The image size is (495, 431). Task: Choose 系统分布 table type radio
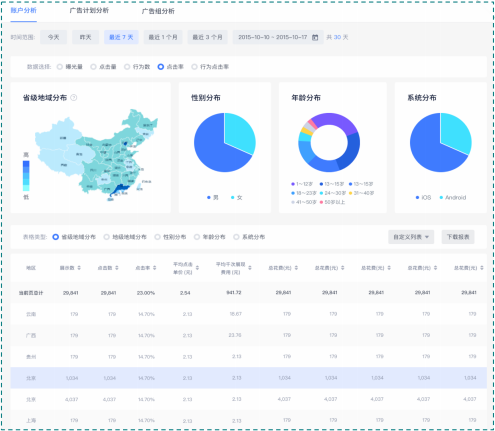coord(236,237)
